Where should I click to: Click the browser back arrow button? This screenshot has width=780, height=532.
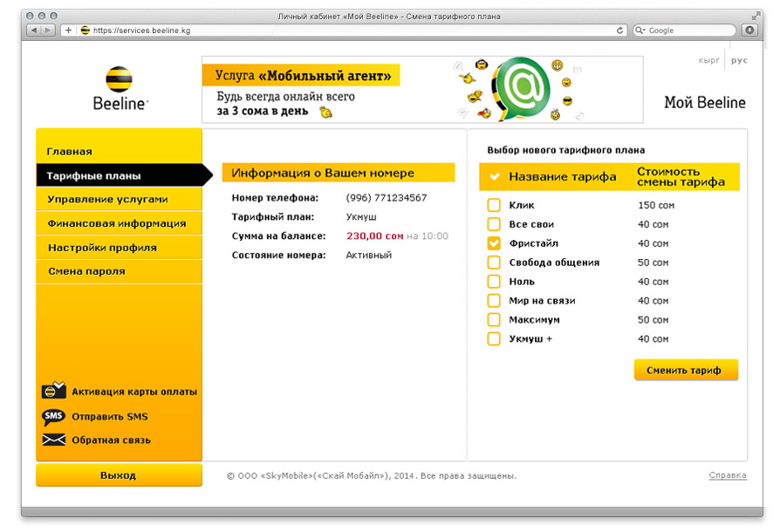34,31
